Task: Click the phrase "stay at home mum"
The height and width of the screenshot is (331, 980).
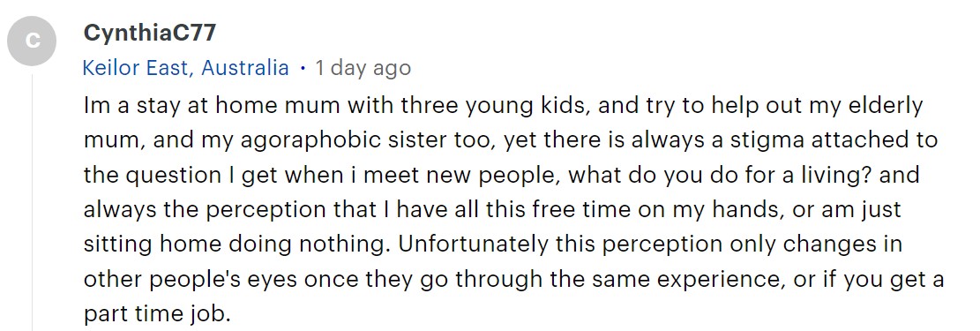Action: 226,106
